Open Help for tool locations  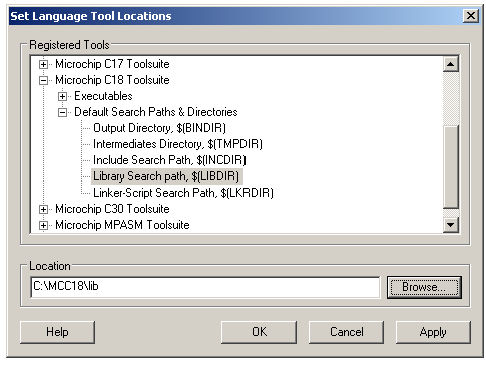point(57,332)
